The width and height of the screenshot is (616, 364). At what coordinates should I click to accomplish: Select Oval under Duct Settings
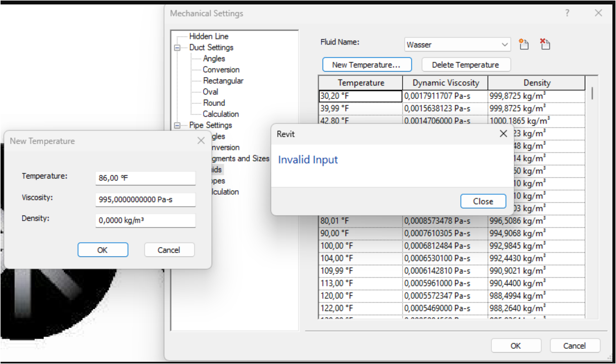coord(210,92)
